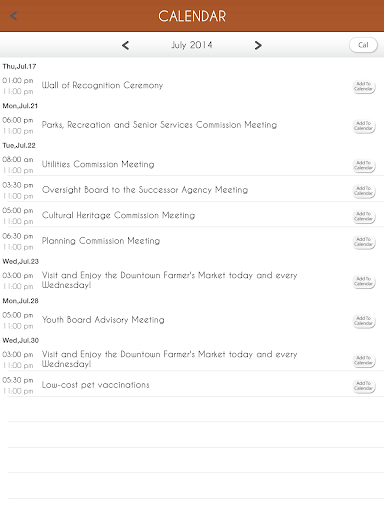Select Youth Board Advisory Meeting entry
The image size is (384, 512).
click(103, 320)
